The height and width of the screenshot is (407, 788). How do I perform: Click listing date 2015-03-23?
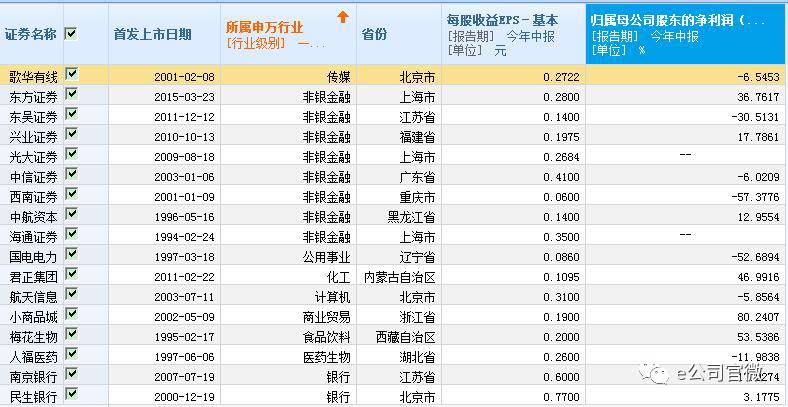tap(184, 97)
